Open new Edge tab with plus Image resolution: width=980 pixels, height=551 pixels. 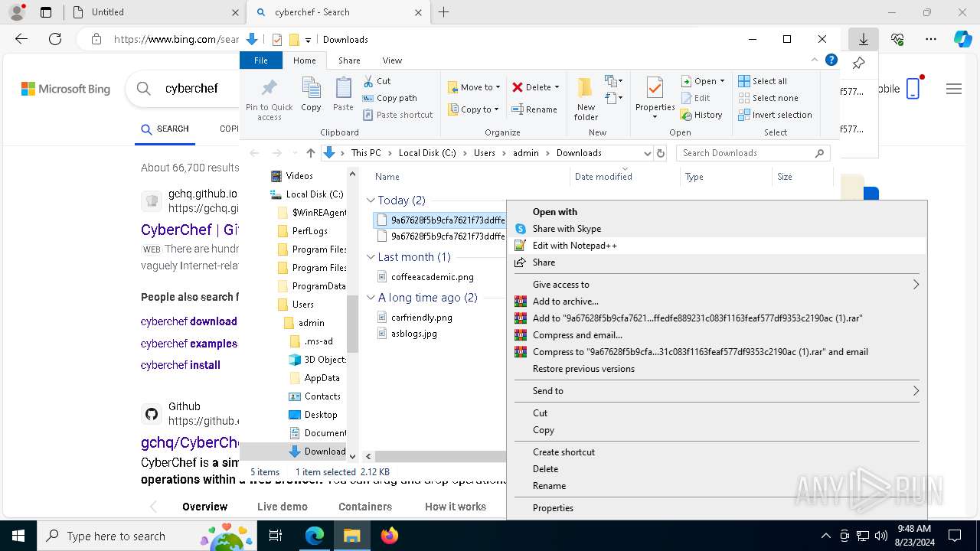[x=443, y=12]
